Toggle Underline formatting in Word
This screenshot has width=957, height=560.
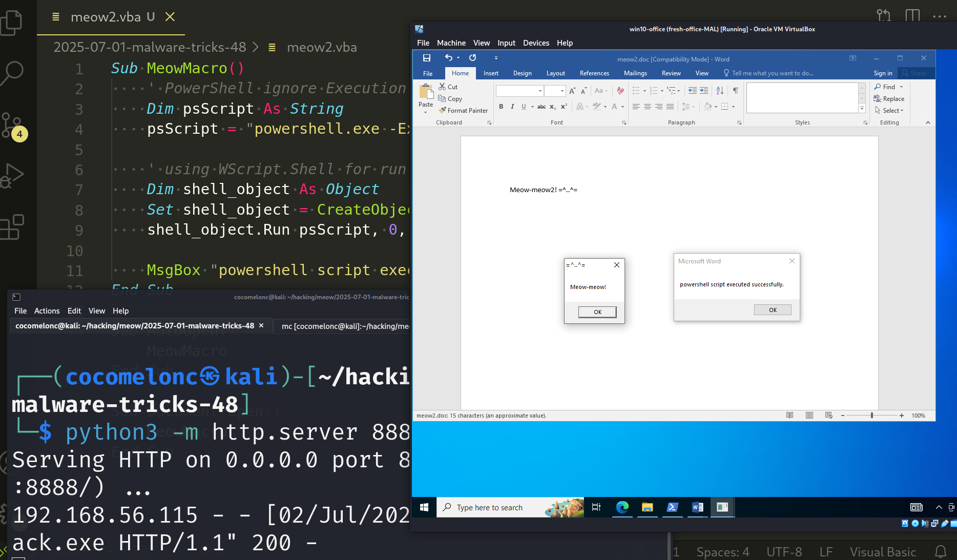pyautogui.click(x=524, y=107)
